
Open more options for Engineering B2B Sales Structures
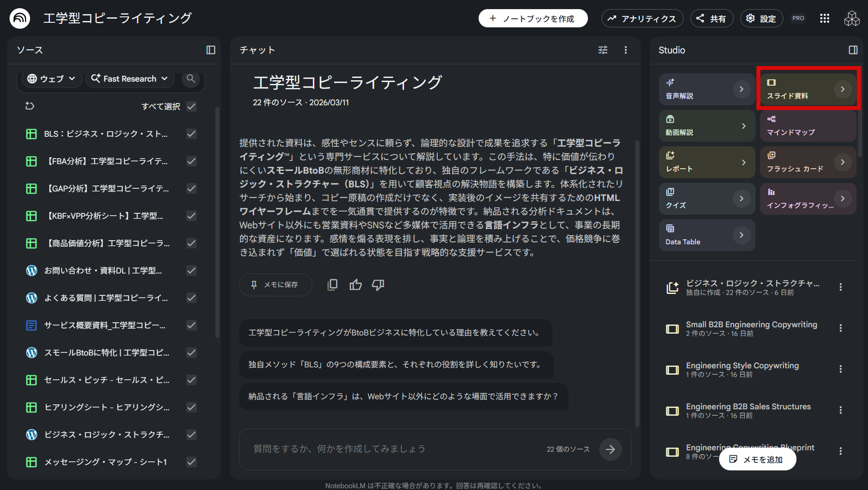click(841, 410)
